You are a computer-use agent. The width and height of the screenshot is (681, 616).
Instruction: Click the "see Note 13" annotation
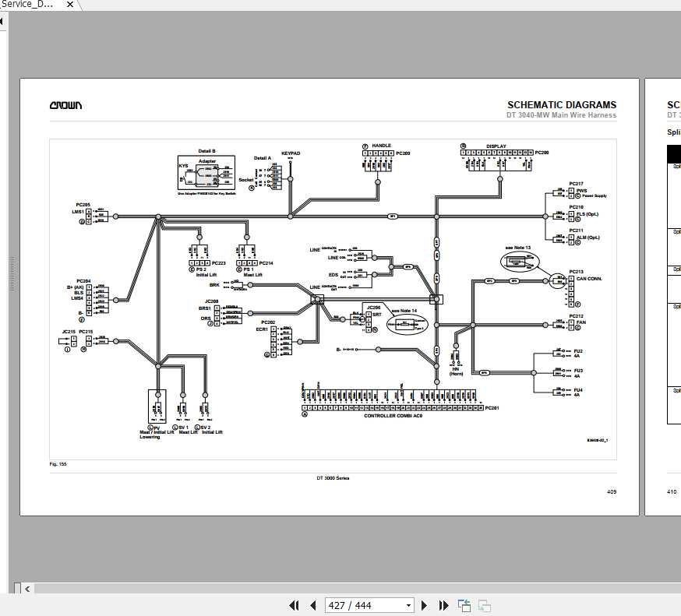tap(517, 248)
